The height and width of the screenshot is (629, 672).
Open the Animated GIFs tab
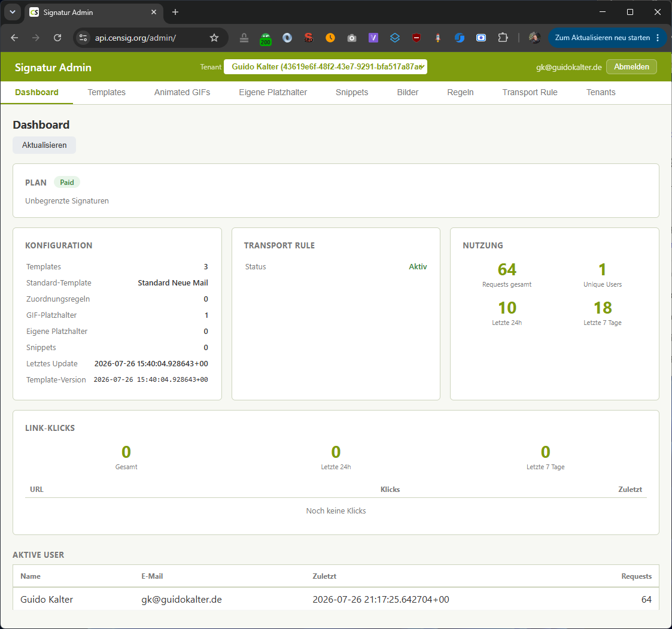[x=182, y=92]
